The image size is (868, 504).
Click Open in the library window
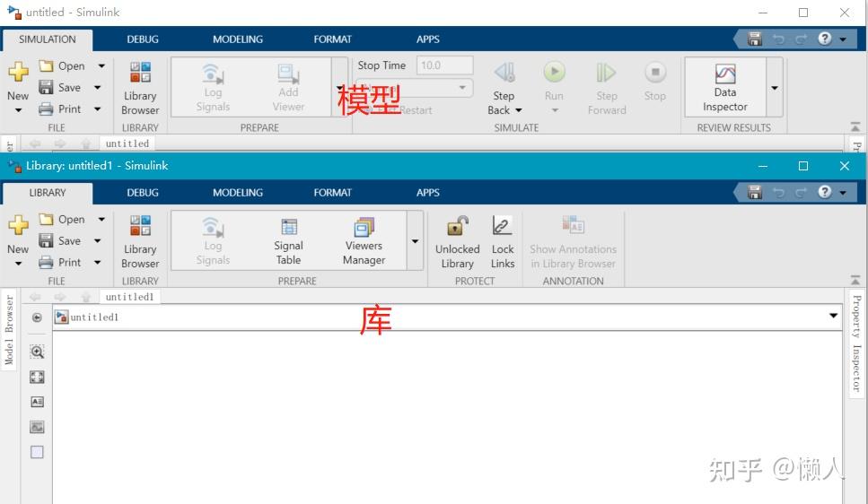(x=62, y=219)
